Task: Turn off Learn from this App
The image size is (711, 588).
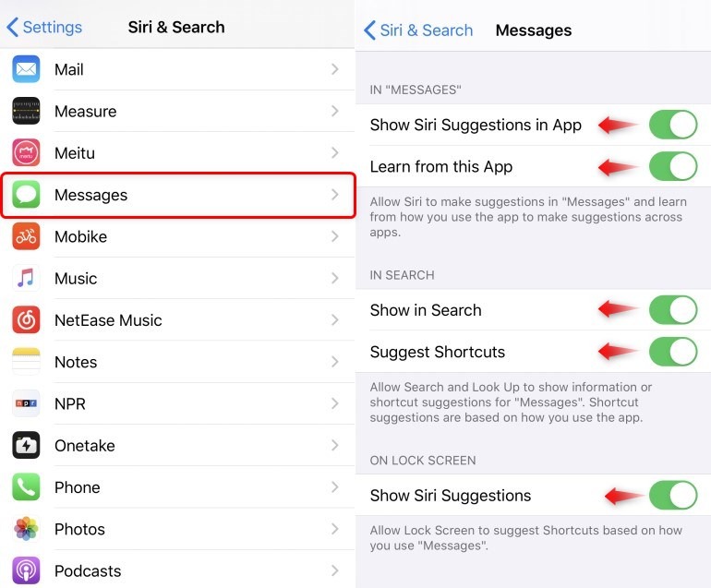Action: point(673,166)
